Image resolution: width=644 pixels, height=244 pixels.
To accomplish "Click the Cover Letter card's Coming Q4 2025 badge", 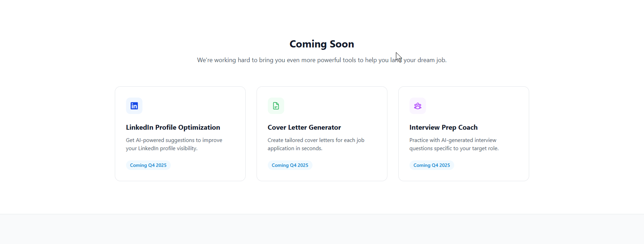I will click(290, 165).
